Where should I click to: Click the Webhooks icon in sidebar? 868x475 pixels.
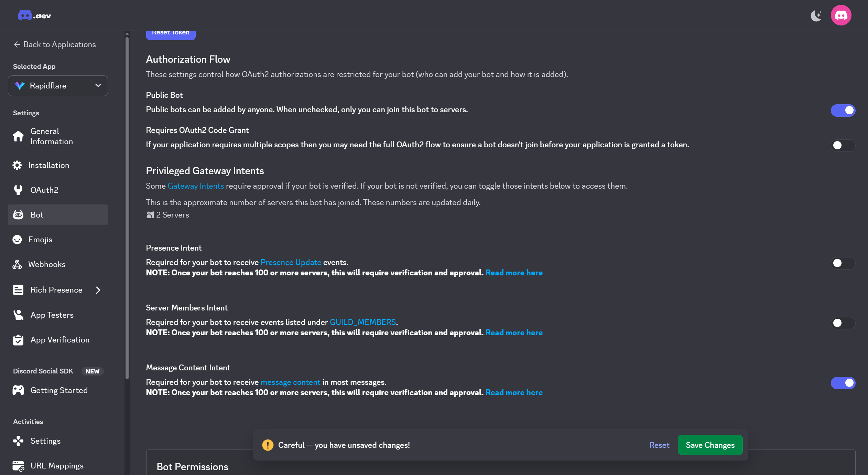[17, 264]
